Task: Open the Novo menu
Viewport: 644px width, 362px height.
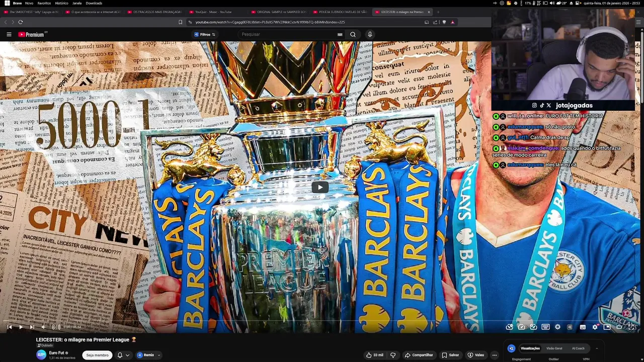Action: click(29, 3)
